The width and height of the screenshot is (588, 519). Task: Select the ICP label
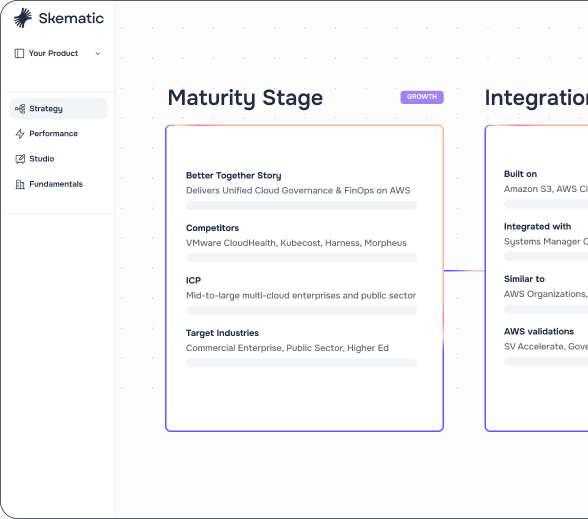(x=193, y=280)
